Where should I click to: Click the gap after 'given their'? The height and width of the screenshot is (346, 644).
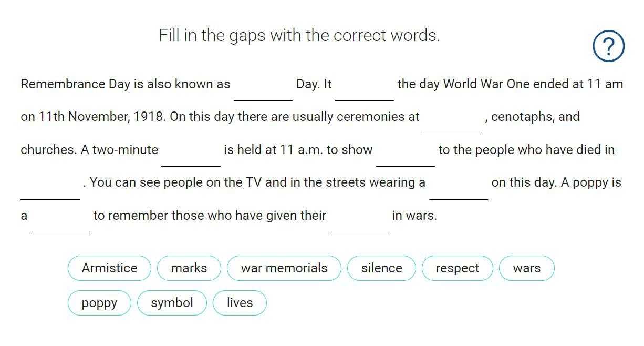pos(359,219)
